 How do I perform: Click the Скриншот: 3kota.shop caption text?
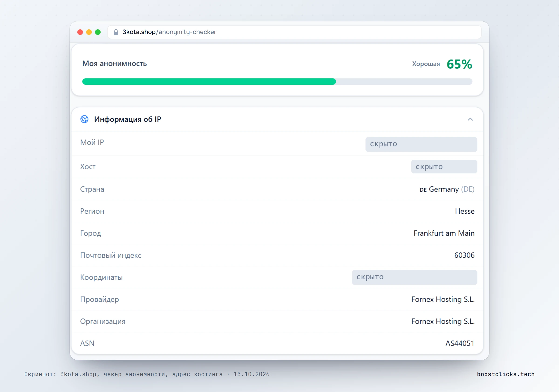pyautogui.click(x=147, y=374)
